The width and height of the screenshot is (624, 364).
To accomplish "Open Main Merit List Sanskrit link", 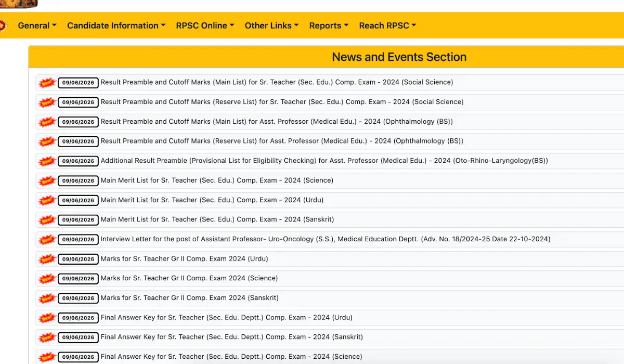I will coord(217,219).
